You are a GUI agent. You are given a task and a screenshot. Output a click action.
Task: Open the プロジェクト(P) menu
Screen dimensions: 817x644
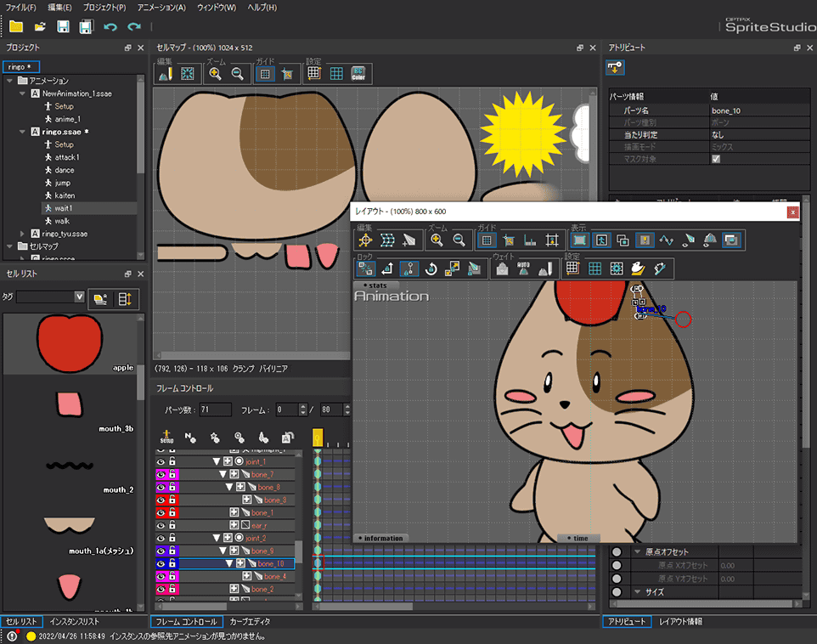pyautogui.click(x=104, y=8)
